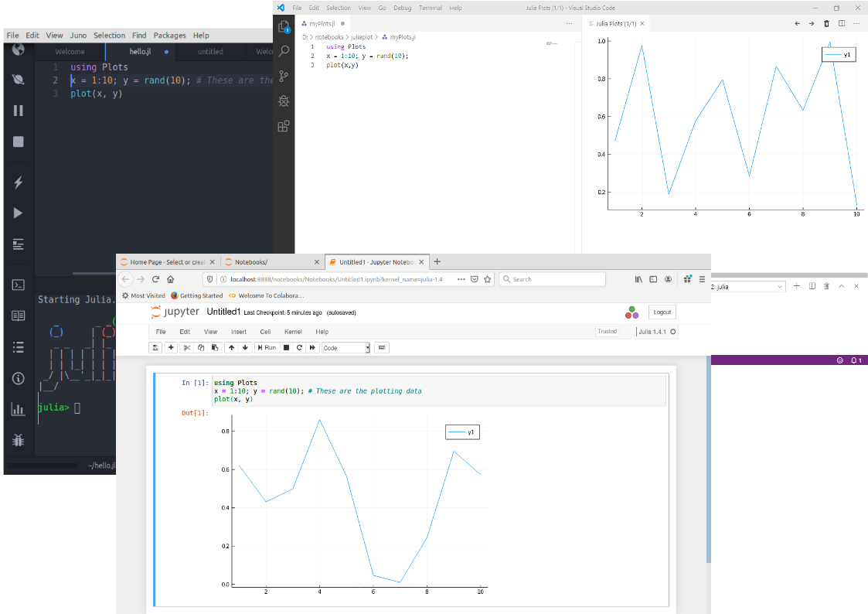Delete plot using the trash icon
Screen dimensions: 868x614
[x=826, y=23]
